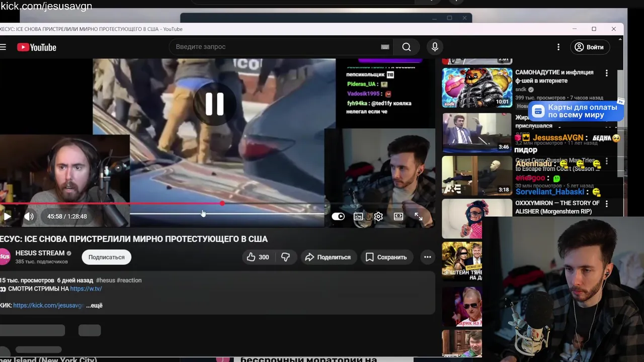This screenshot has width=644, height=362.
Task: Open the 3:46 duration video thumbnail
Action: pyautogui.click(x=477, y=132)
